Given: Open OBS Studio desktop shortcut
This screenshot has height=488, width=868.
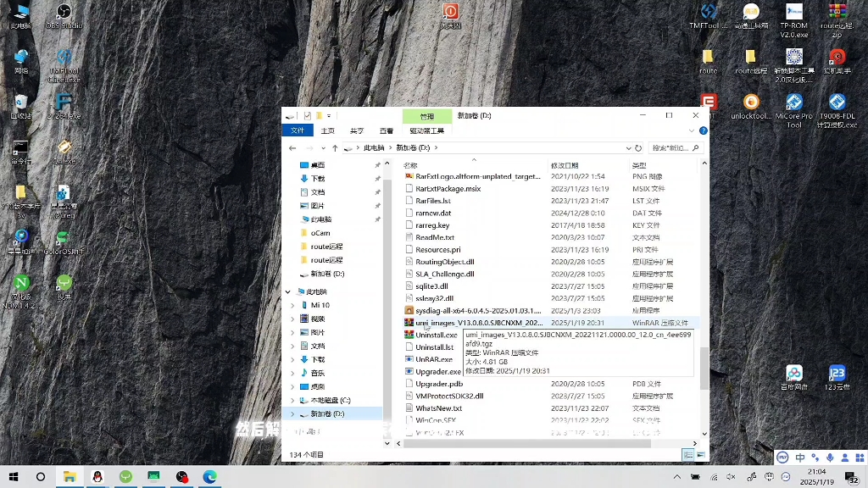Looking at the screenshot, I should coord(64,16).
